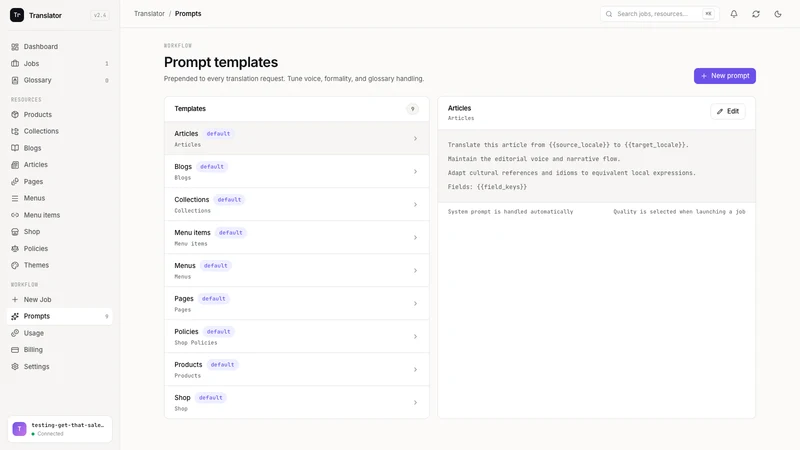Image resolution: width=800 pixels, height=450 pixels.
Task: Expand the Pages template chevron
Action: [415, 304]
